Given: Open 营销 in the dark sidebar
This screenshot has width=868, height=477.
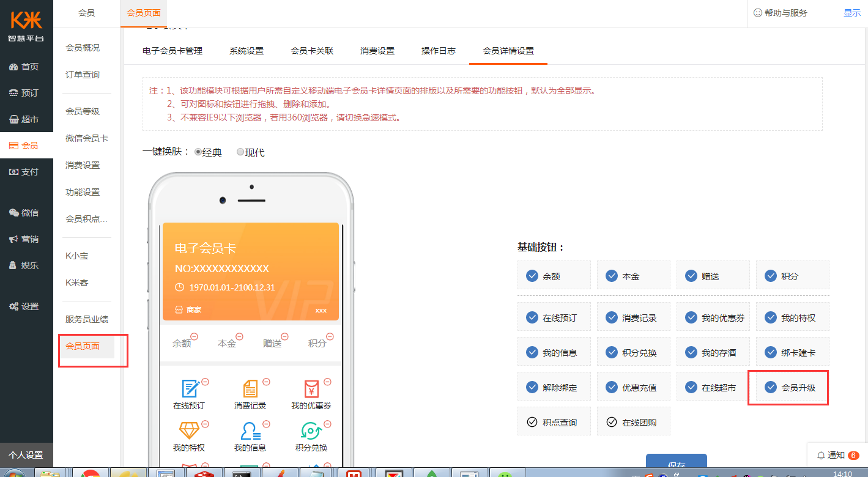Looking at the screenshot, I should [24, 239].
